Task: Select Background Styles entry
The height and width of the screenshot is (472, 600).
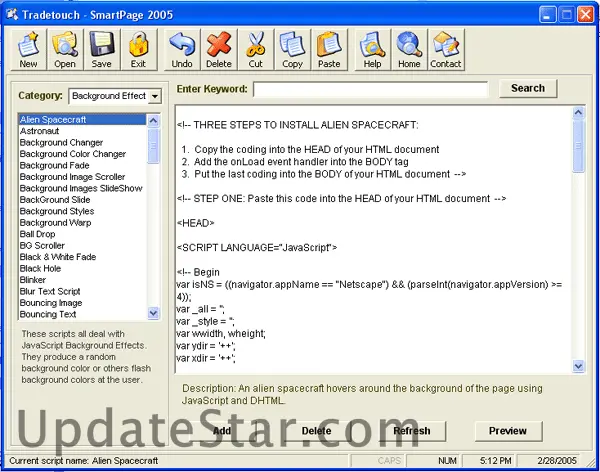Action: [82, 212]
